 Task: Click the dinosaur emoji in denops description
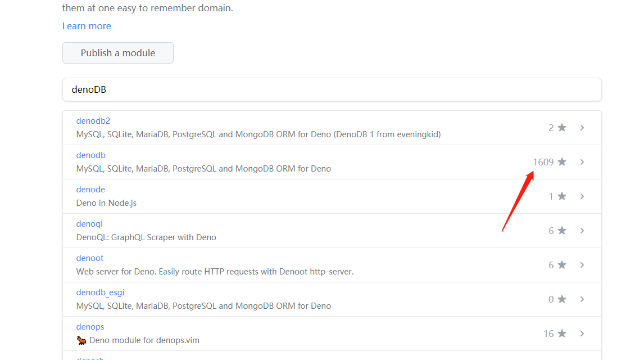click(x=81, y=340)
